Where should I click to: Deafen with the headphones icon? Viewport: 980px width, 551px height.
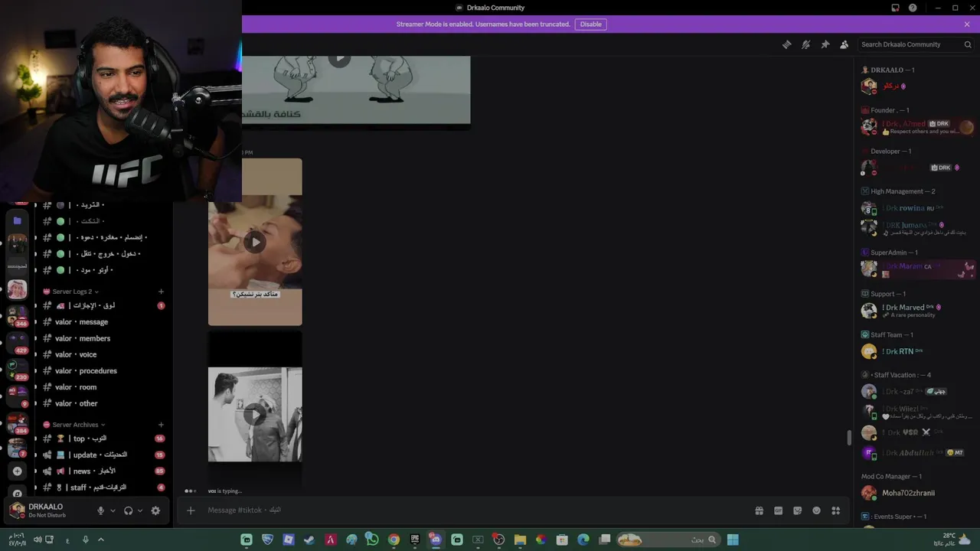point(128,510)
